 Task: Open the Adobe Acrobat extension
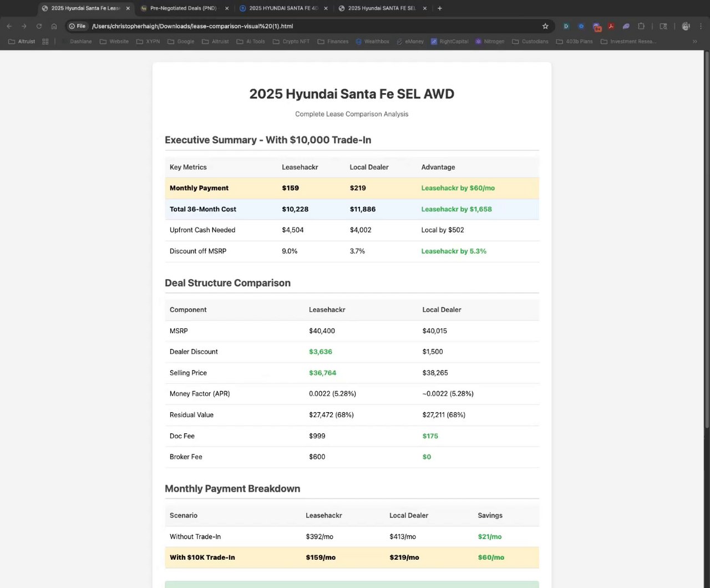tap(611, 26)
